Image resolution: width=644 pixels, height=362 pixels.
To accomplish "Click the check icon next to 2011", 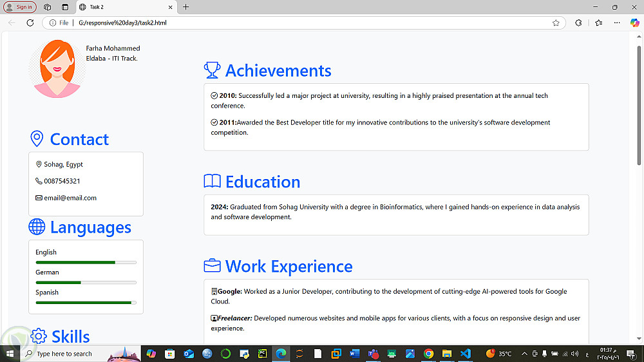I will pyautogui.click(x=214, y=122).
